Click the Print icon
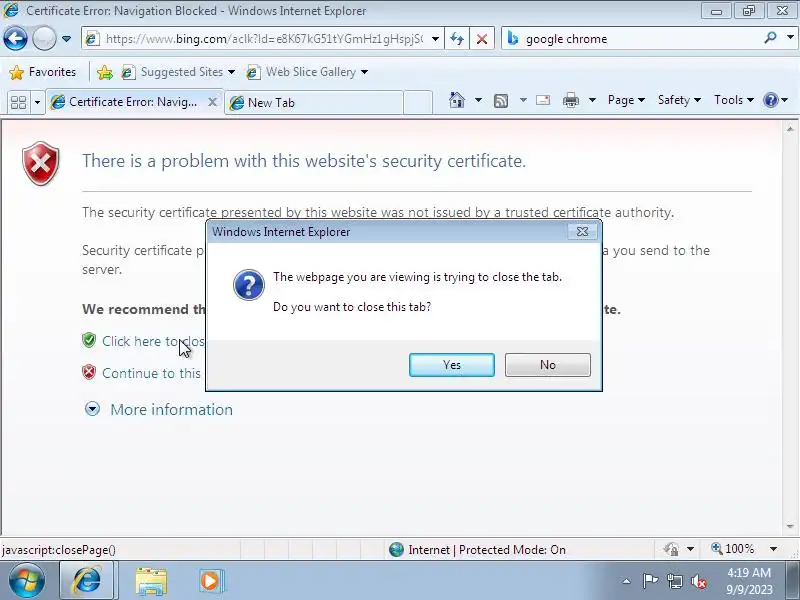Image resolution: width=800 pixels, height=600 pixels. point(571,100)
